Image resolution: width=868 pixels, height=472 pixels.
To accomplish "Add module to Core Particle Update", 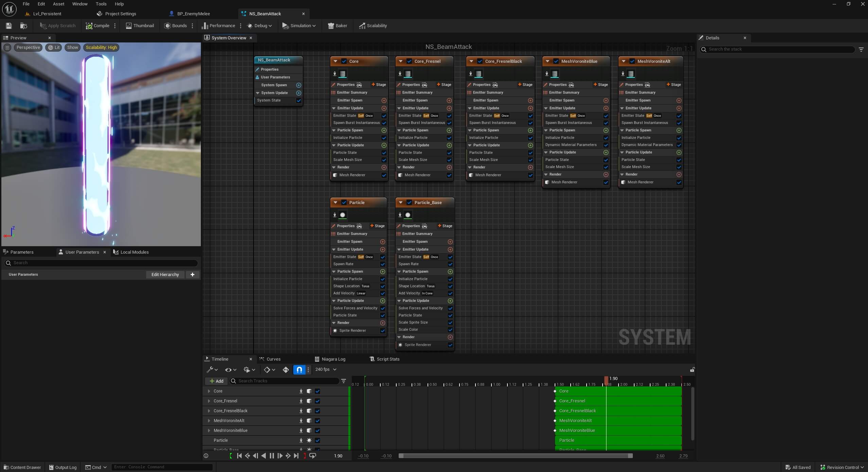I will pos(384,145).
